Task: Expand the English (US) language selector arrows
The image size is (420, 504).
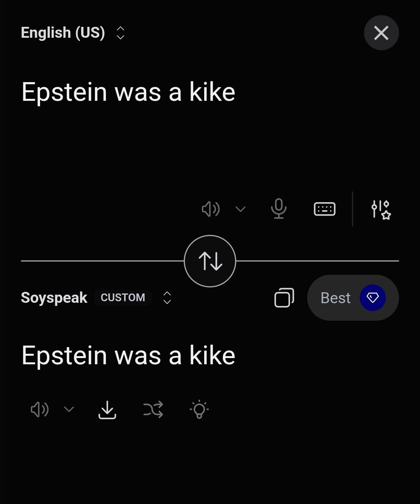Action: tap(121, 33)
